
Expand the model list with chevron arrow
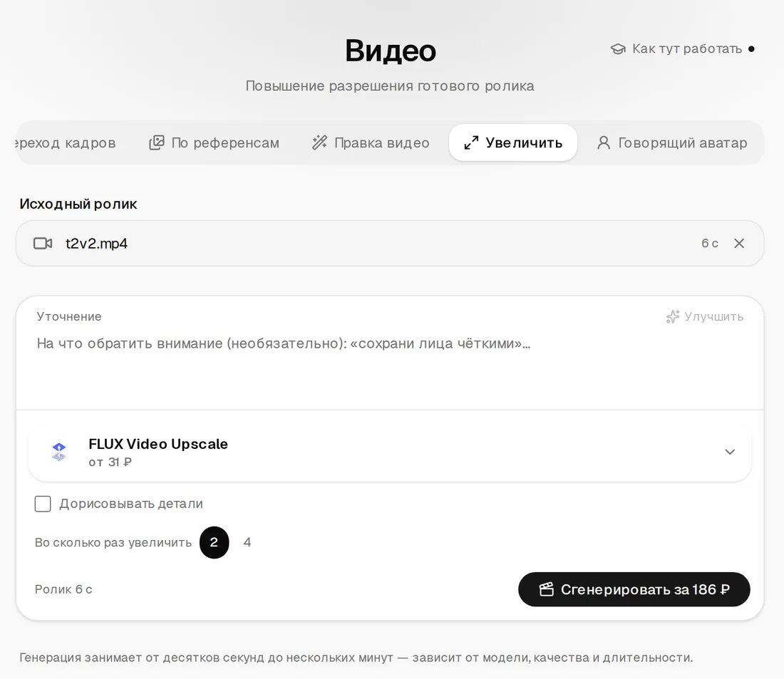pyautogui.click(x=730, y=452)
